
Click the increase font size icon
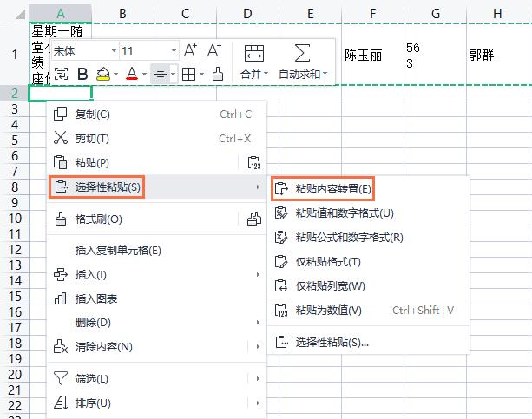tap(190, 51)
